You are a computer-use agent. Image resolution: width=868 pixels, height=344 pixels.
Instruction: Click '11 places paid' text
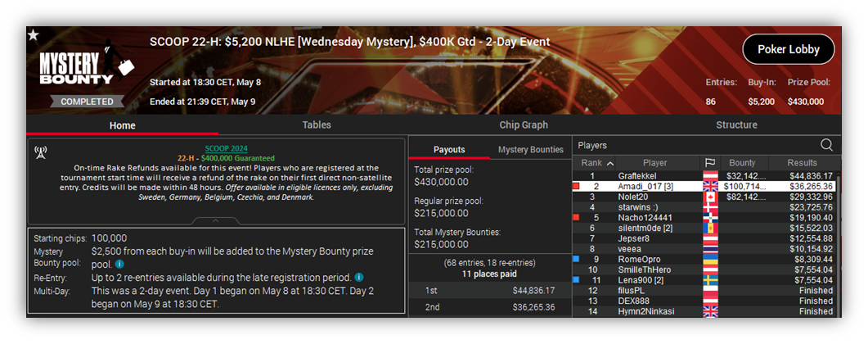(490, 274)
